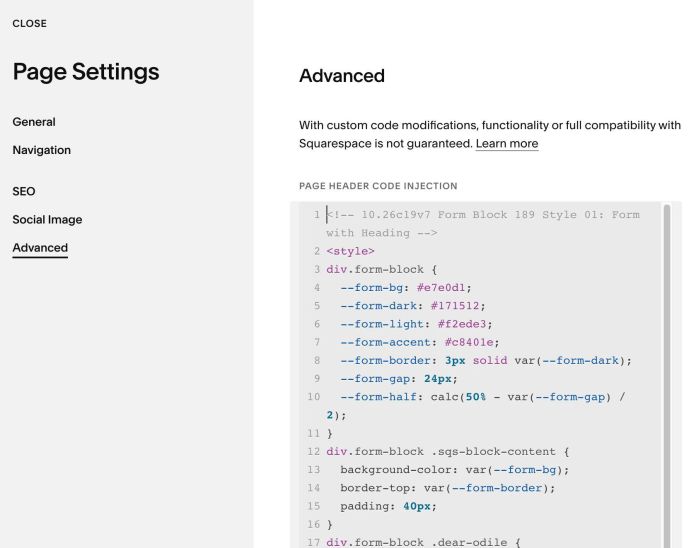Click the Advanced section heading

click(342, 75)
